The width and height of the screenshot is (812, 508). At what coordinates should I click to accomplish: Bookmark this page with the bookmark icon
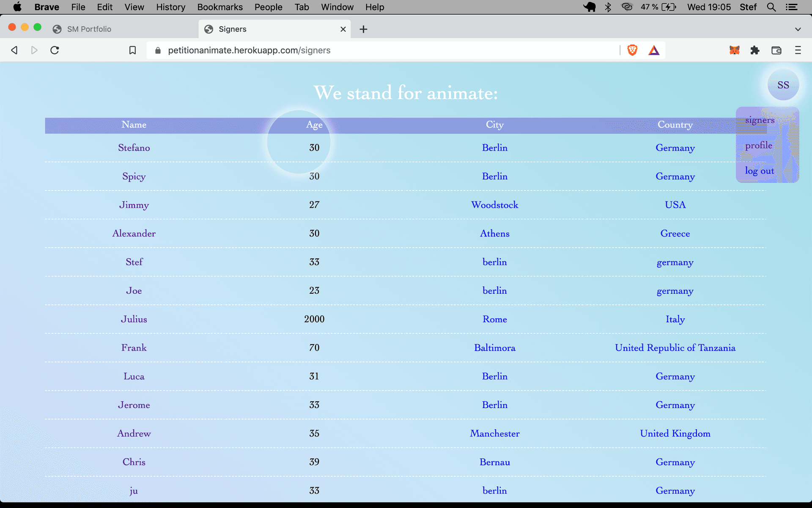point(132,50)
